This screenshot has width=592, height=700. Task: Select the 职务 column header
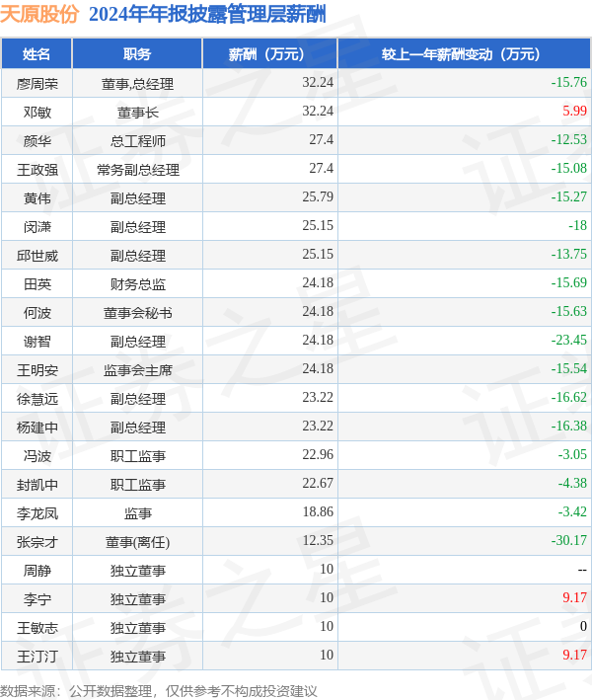click(137, 54)
